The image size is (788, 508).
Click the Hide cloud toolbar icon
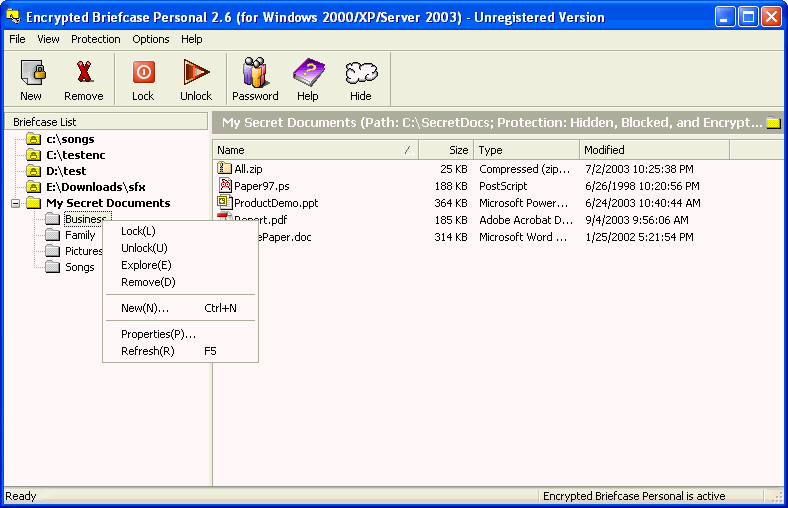361,73
